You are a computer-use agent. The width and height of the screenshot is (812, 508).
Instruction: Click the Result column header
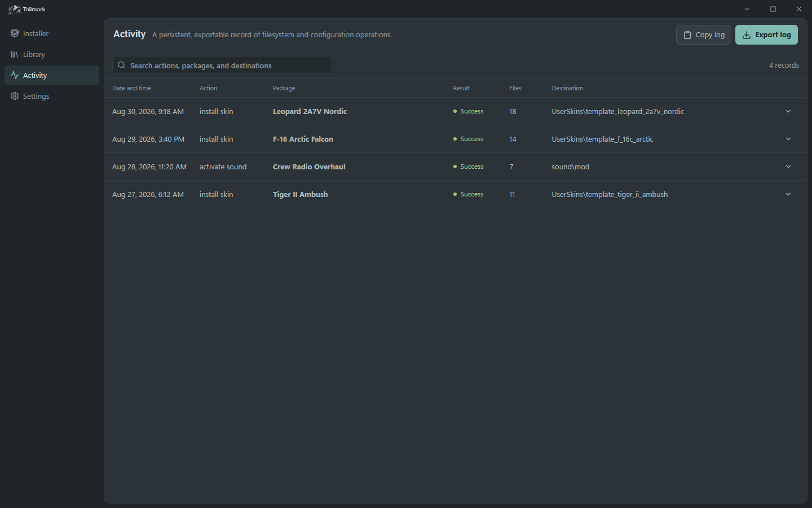(x=461, y=88)
